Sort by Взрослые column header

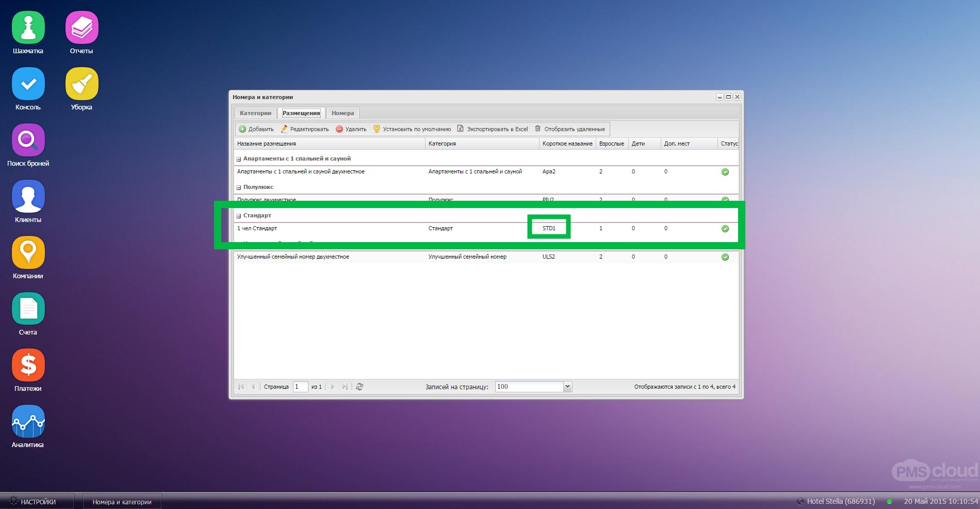612,144
